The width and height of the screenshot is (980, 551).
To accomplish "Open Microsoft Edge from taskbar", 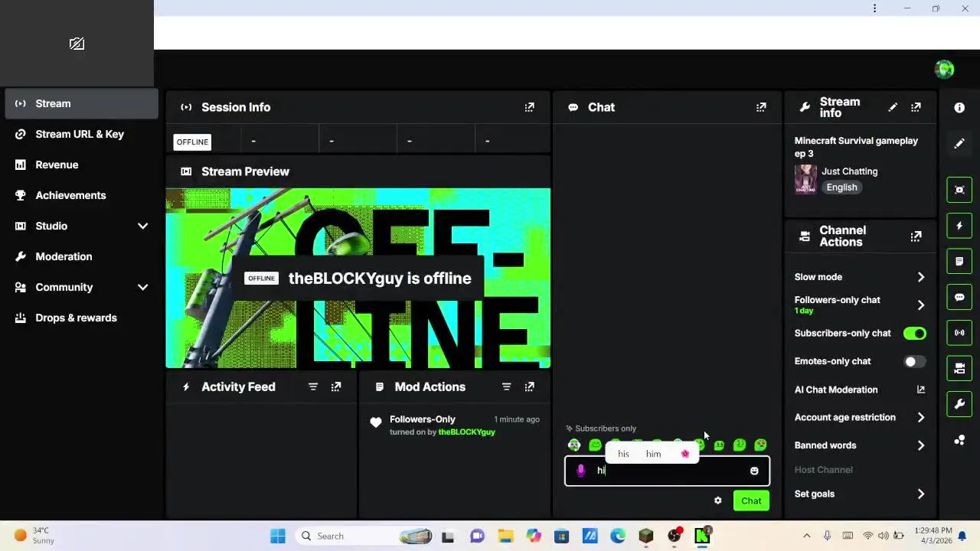I will click(618, 536).
